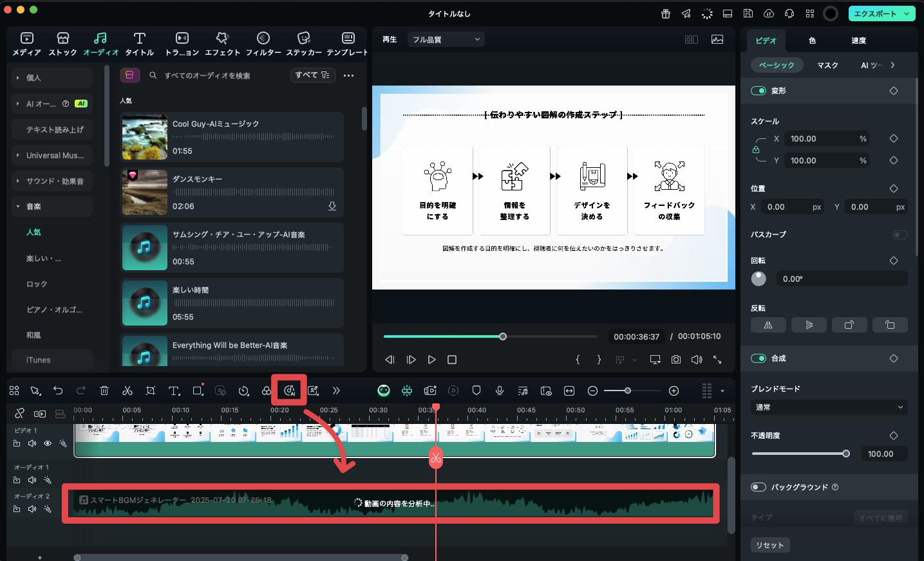Expand the 個人 category
Screen dimensions: 924x561
point(18,77)
